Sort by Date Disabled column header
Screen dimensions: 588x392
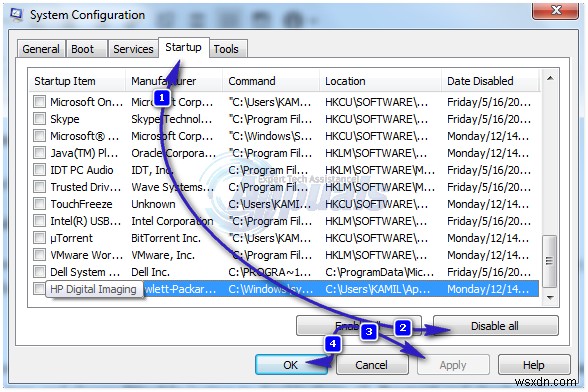click(x=490, y=81)
